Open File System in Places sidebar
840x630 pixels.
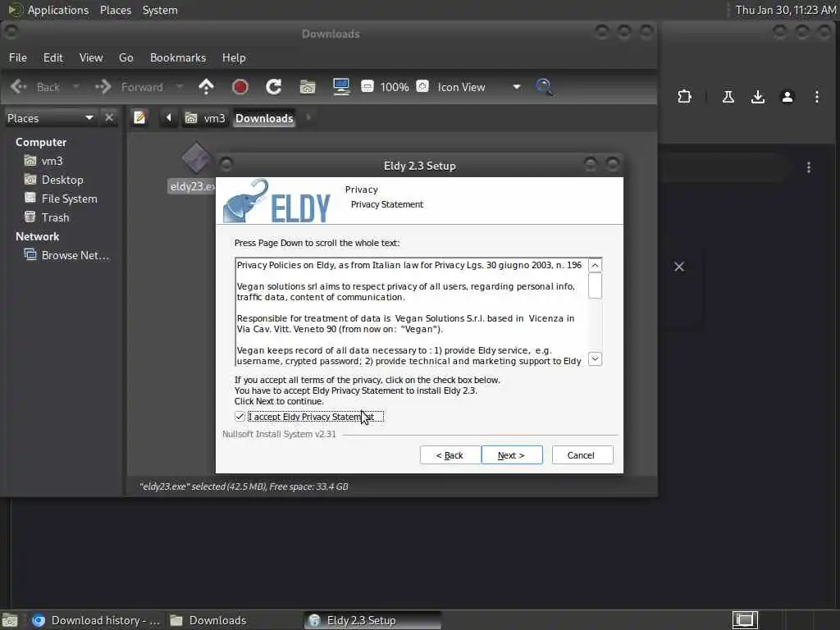point(61,199)
